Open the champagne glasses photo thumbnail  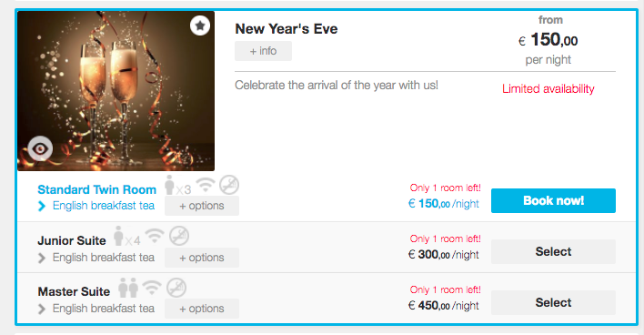click(116, 91)
